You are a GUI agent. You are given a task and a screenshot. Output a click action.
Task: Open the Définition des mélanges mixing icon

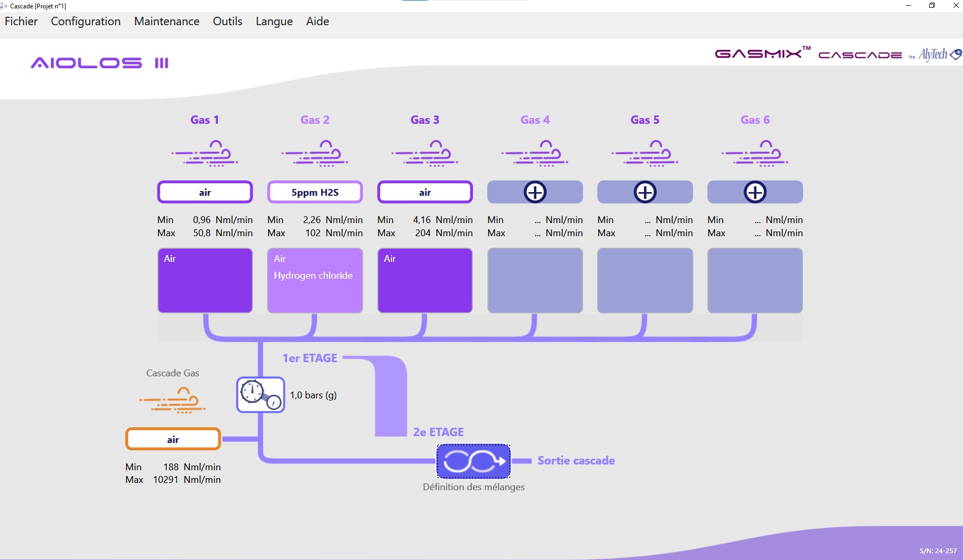472,461
